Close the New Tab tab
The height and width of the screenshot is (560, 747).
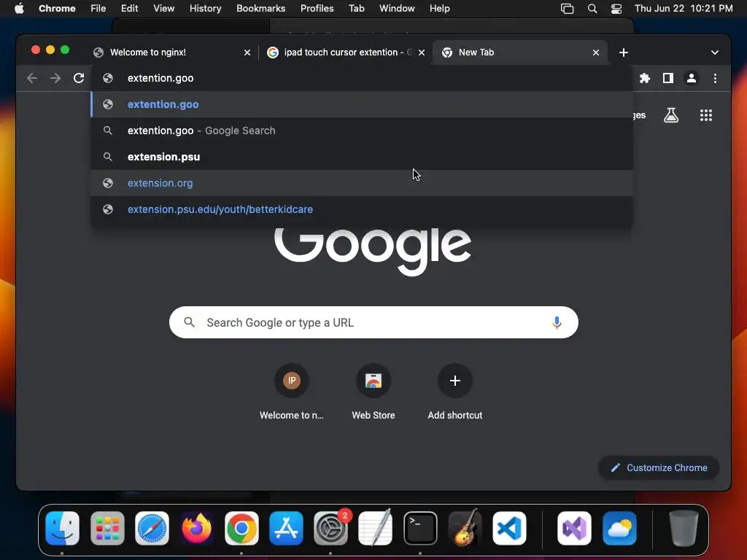point(595,52)
